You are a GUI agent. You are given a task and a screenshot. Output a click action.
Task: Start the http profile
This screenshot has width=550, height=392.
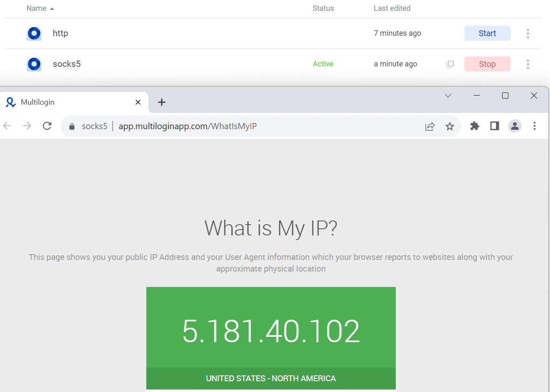coord(487,33)
